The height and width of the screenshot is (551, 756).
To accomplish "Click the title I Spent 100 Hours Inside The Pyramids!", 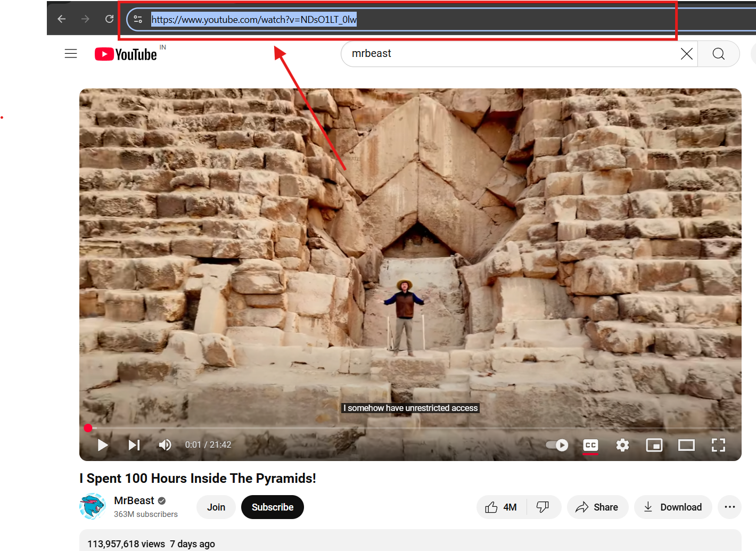I will pyautogui.click(x=198, y=478).
